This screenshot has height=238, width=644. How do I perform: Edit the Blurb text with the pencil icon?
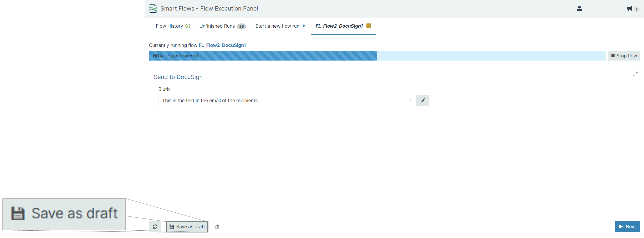pyautogui.click(x=423, y=101)
